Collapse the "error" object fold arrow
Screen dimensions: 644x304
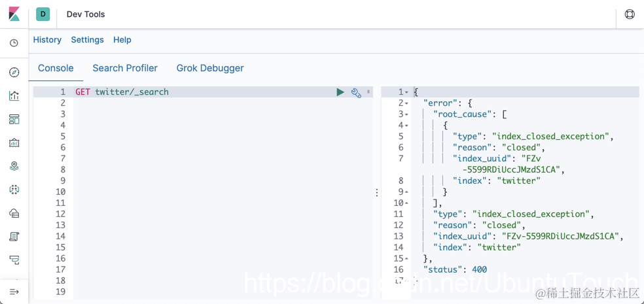click(406, 103)
